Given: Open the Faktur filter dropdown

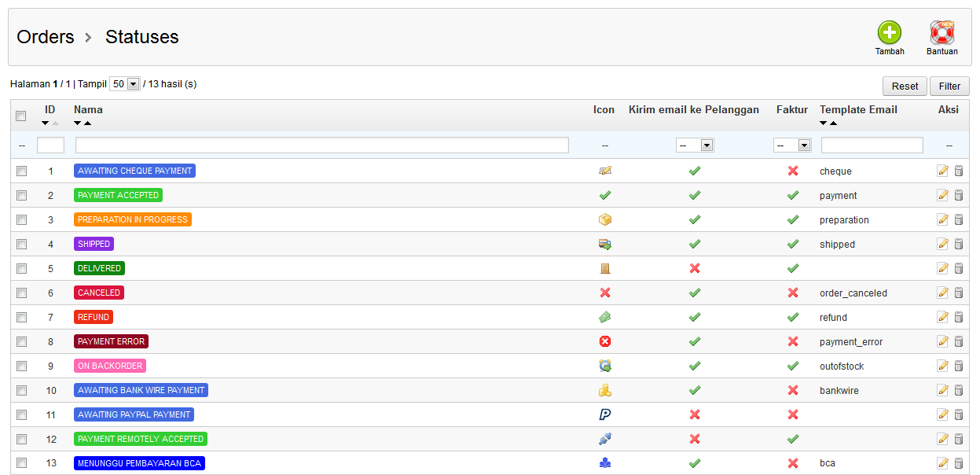Looking at the screenshot, I should coord(792,145).
